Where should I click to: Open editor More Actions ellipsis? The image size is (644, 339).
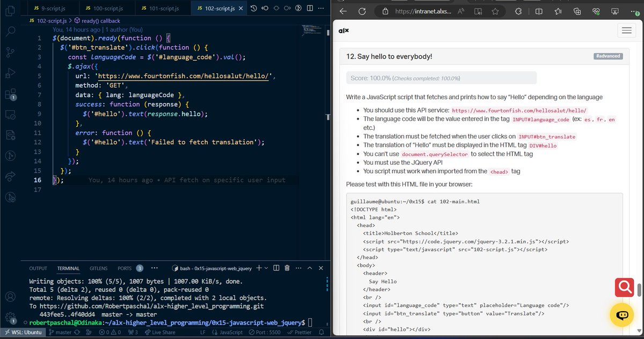tap(321, 8)
